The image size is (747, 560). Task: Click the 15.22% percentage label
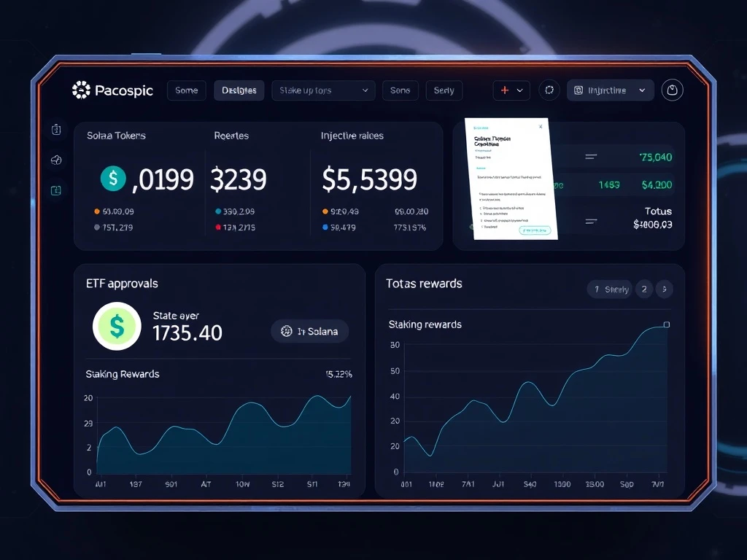[x=338, y=374]
